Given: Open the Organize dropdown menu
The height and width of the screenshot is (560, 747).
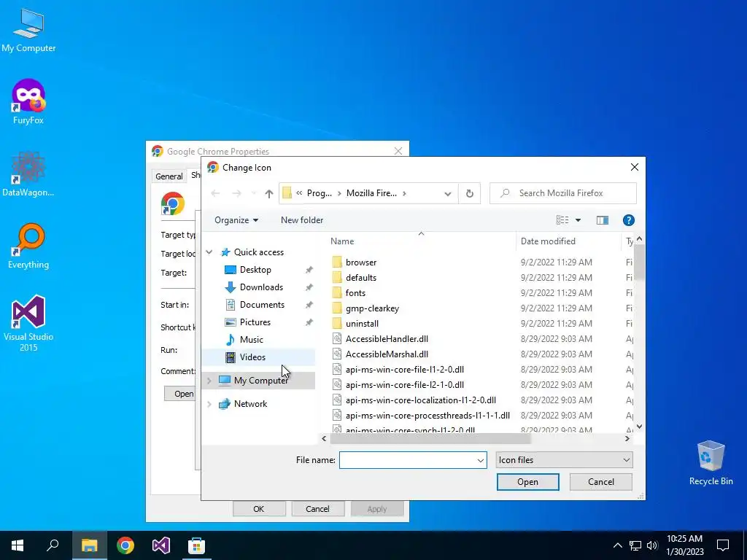Looking at the screenshot, I should coord(236,220).
